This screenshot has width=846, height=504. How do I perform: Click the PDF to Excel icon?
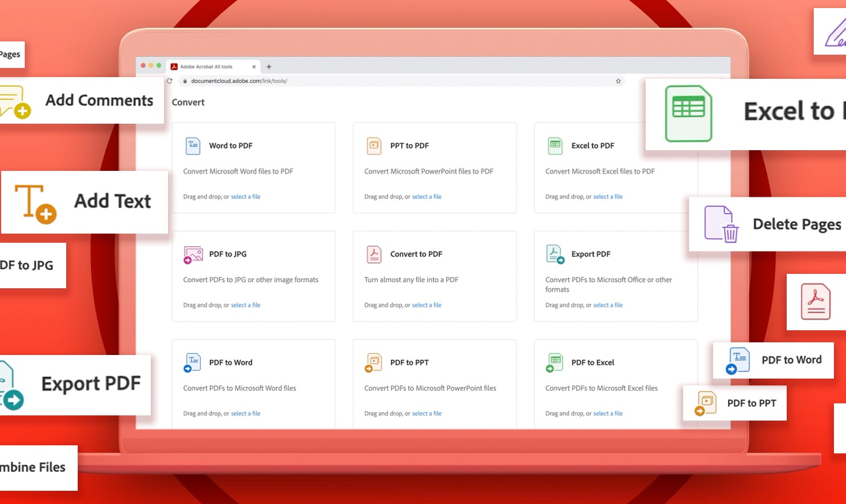[x=554, y=362]
